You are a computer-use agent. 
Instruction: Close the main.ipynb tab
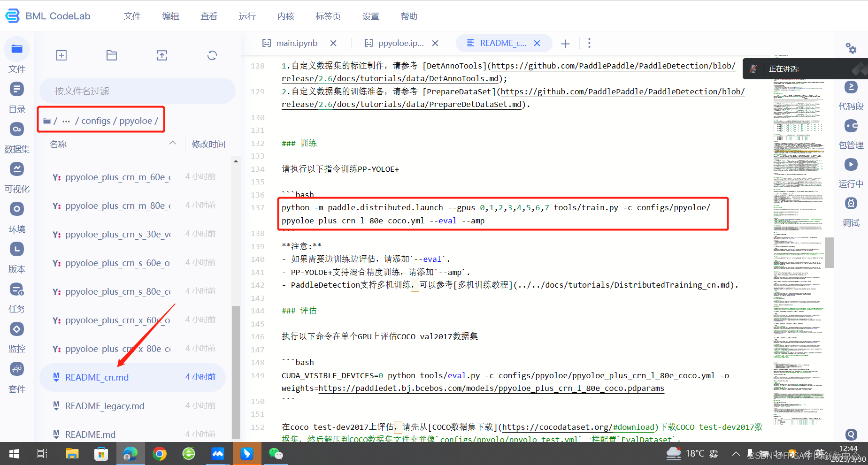333,43
